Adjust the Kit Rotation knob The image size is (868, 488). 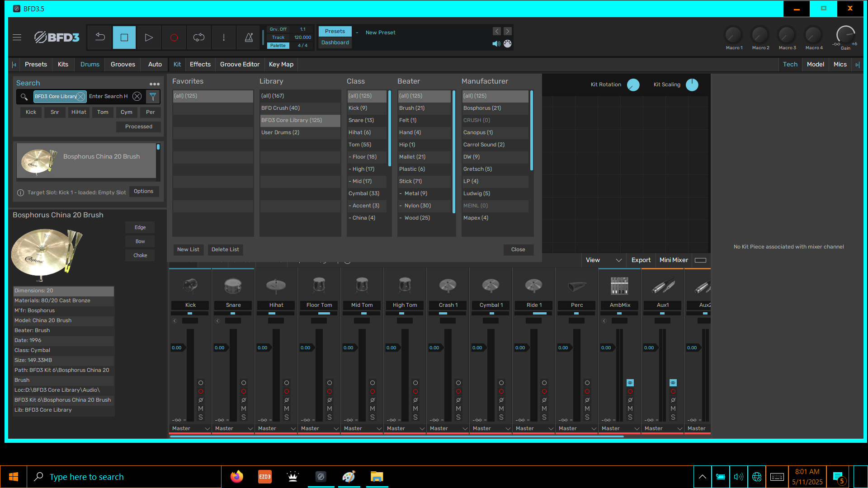point(633,85)
